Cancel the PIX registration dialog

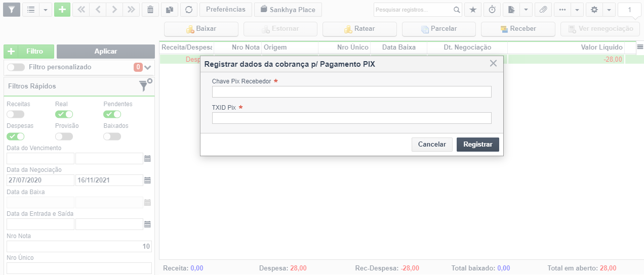(432, 145)
